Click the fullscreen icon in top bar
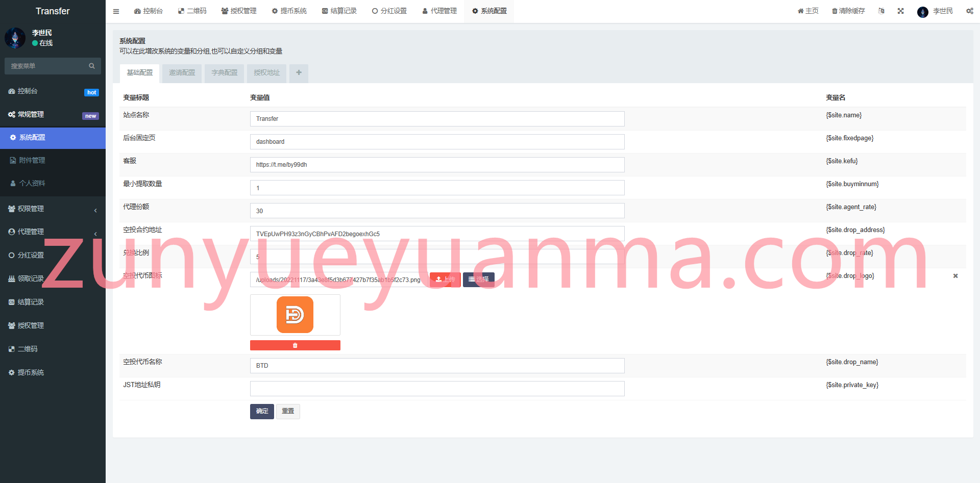The image size is (980, 483). [900, 11]
